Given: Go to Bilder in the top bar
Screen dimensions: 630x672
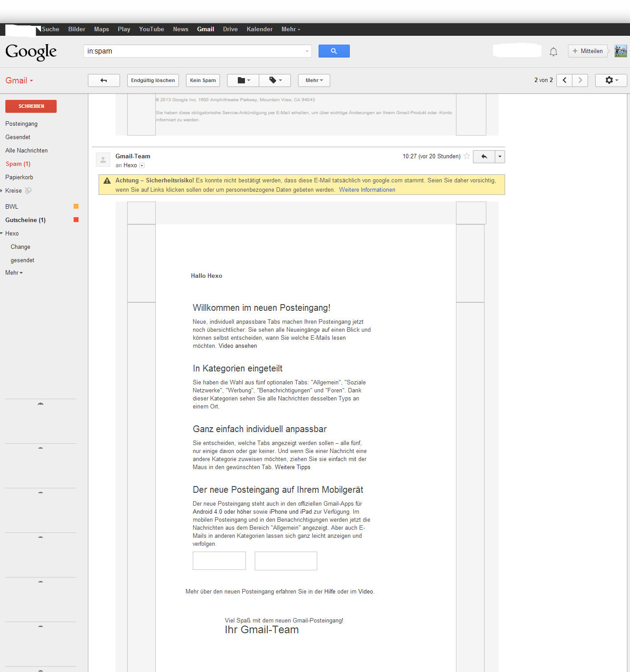Looking at the screenshot, I should [77, 29].
